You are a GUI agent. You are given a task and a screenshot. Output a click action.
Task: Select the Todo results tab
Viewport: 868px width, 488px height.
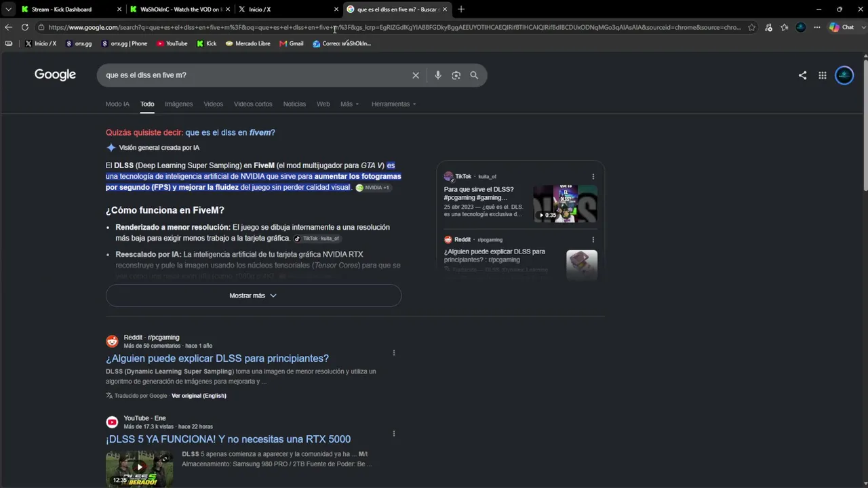tap(147, 104)
